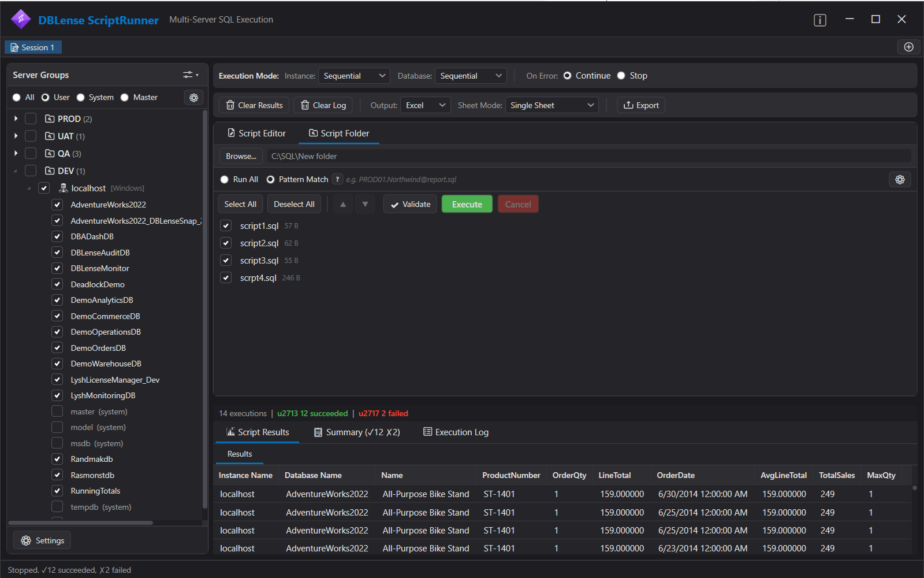This screenshot has height=578, width=924.
Task: Select the Results sub-tab
Action: point(240,454)
